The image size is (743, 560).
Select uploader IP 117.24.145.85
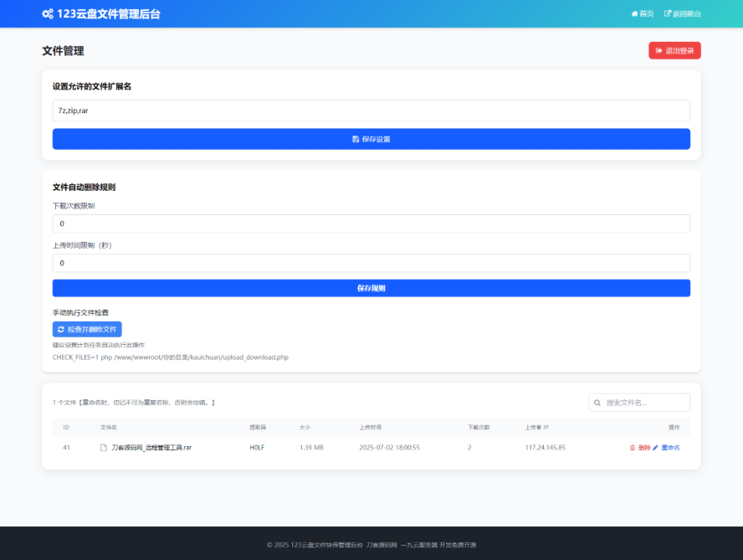(545, 448)
